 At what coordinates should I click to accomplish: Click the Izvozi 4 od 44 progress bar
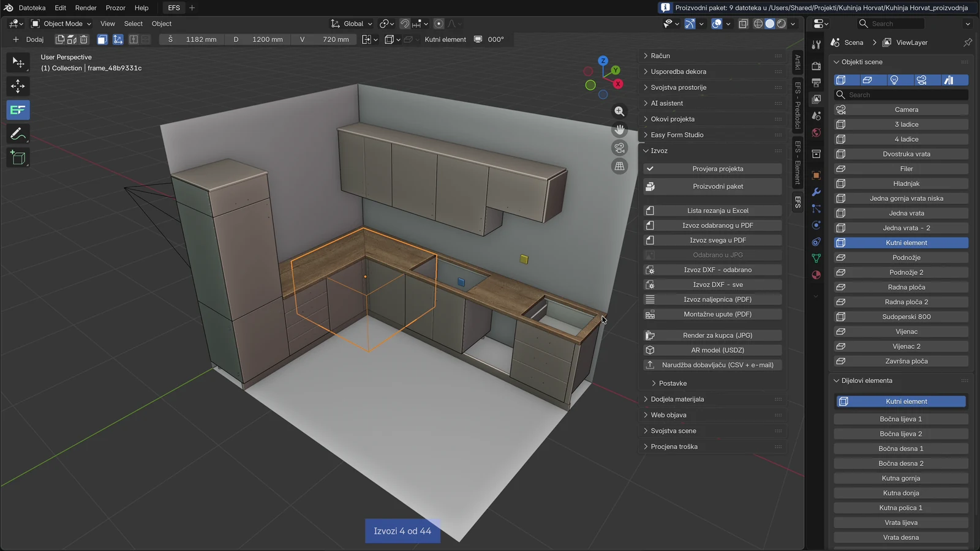(x=402, y=531)
